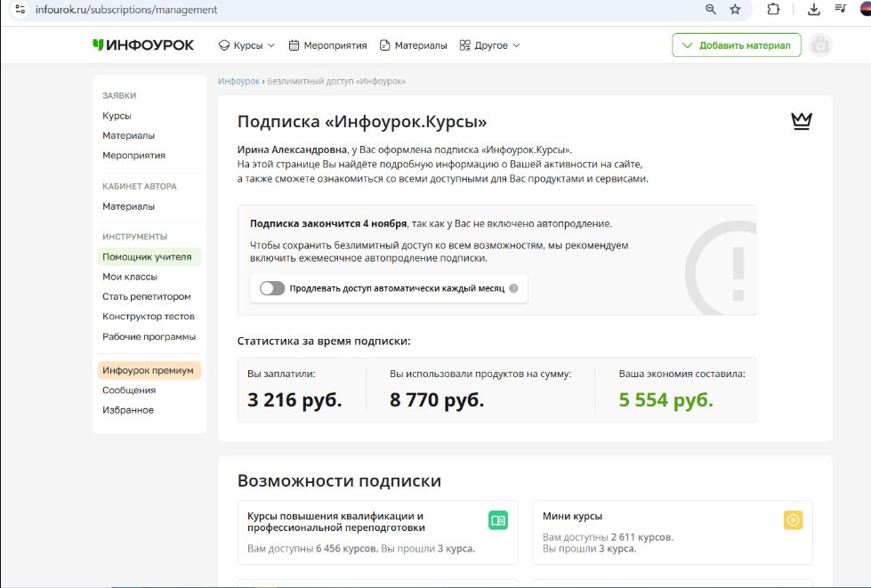Click the help question mark near auto-renewal
Screen dimensions: 871x588
(x=513, y=289)
